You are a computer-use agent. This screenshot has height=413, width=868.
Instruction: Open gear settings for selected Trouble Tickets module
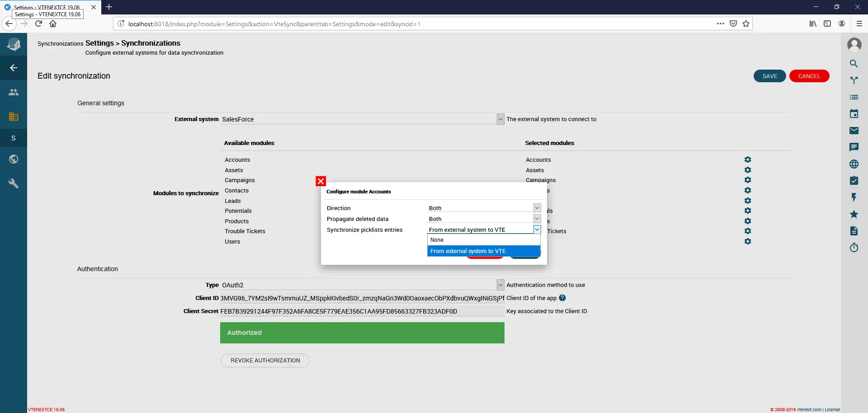(x=748, y=231)
